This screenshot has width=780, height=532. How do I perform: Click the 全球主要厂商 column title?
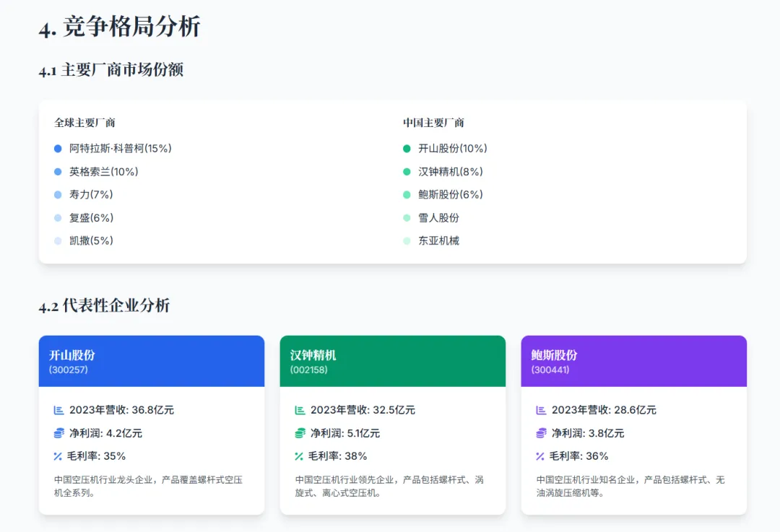pyautogui.click(x=84, y=123)
